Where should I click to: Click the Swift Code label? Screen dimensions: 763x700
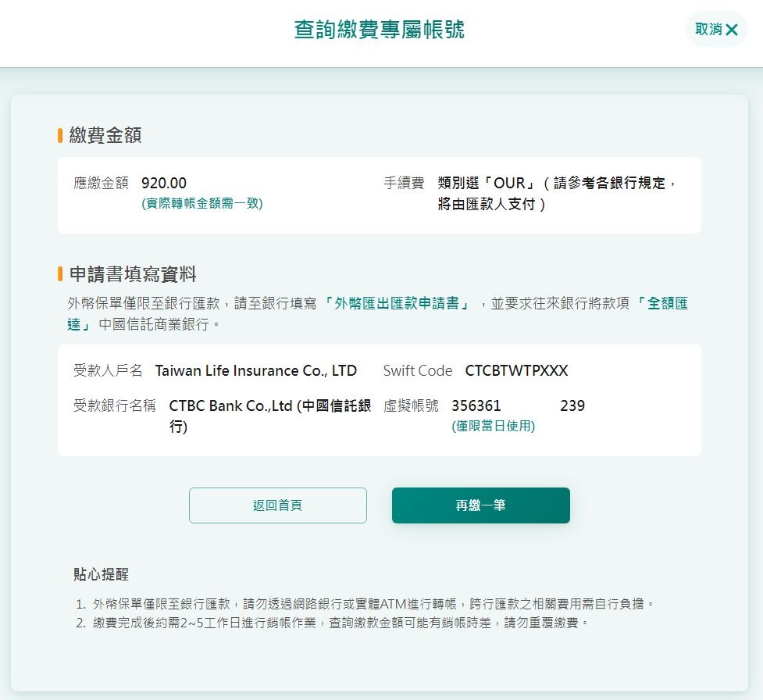[418, 370]
